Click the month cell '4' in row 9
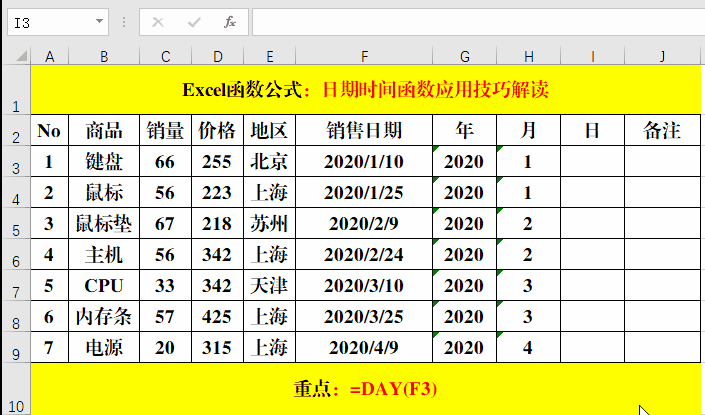Image resolution: width=705 pixels, height=415 pixels. 529,347
